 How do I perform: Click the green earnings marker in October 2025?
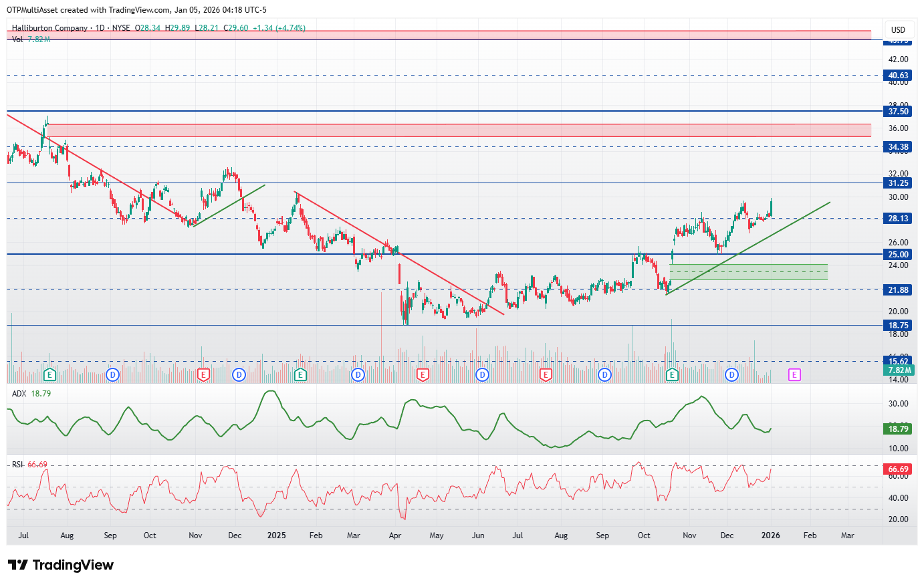(x=672, y=375)
